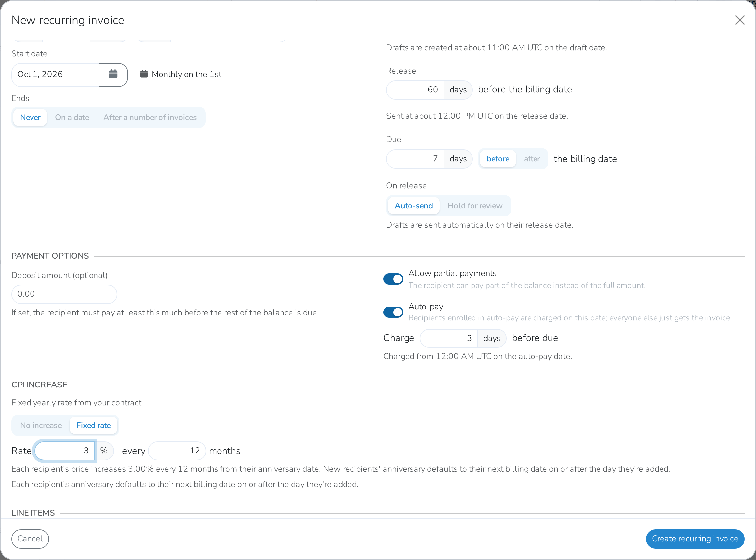The image size is (756, 560).
Task: Click the Release days field showing 60
Action: (x=415, y=90)
